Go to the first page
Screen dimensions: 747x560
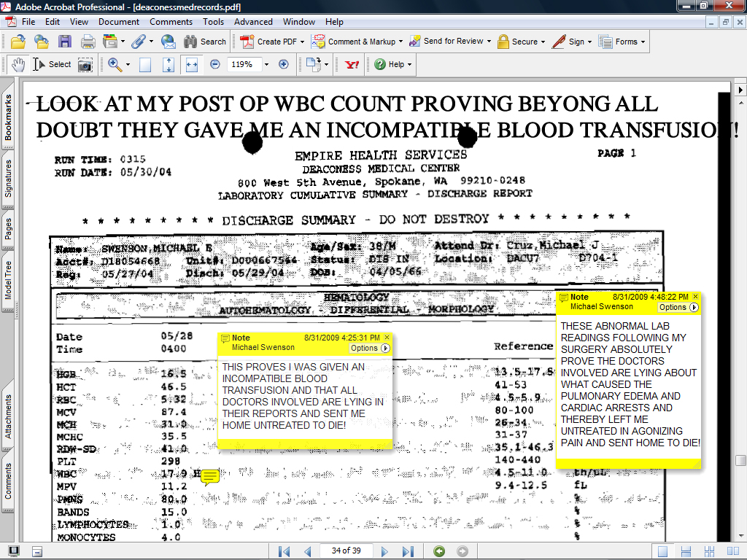285,551
